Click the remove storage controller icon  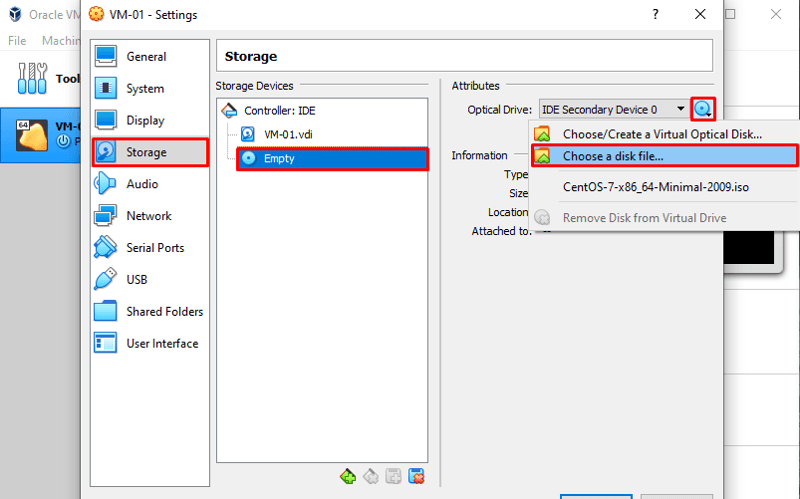(371, 477)
